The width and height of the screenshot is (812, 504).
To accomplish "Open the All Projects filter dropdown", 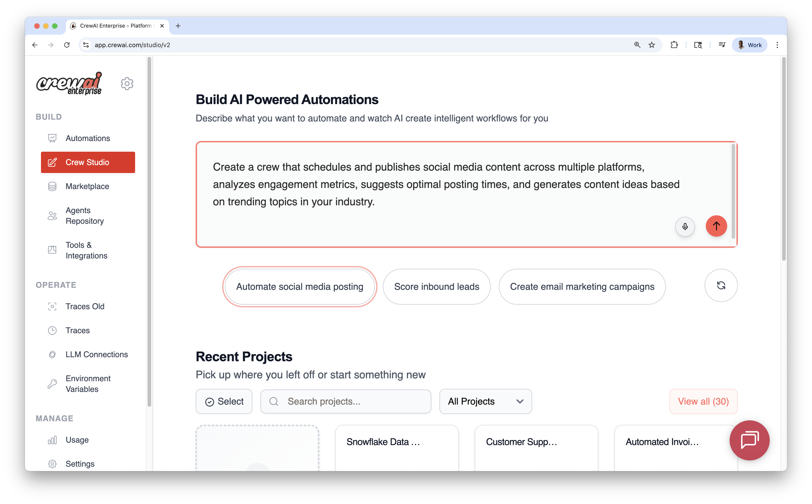I will point(485,401).
